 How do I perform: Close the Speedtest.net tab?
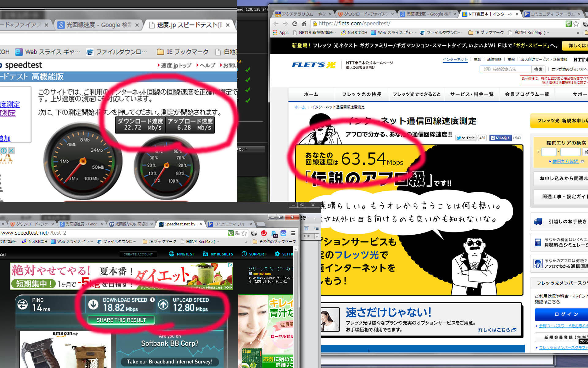(x=201, y=224)
